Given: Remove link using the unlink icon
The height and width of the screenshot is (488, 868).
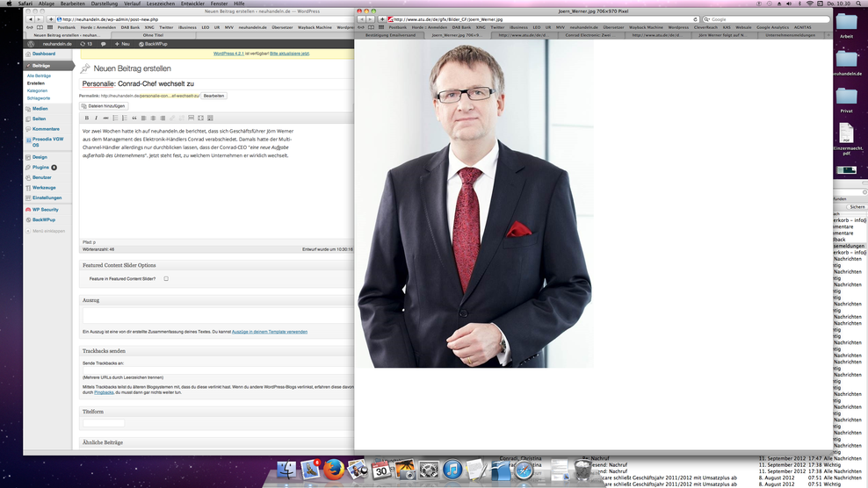Looking at the screenshot, I should point(182,118).
